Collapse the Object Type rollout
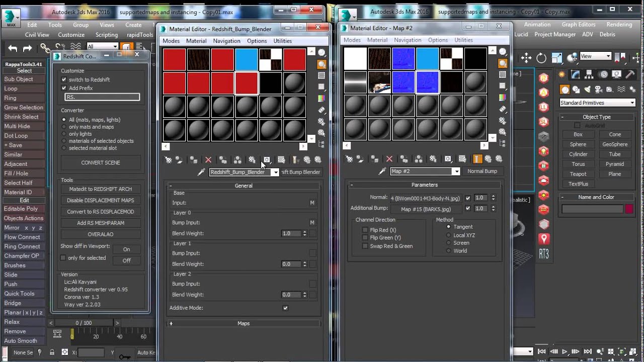The height and width of the screenshot is (362, 644). [x=597, y=117]
